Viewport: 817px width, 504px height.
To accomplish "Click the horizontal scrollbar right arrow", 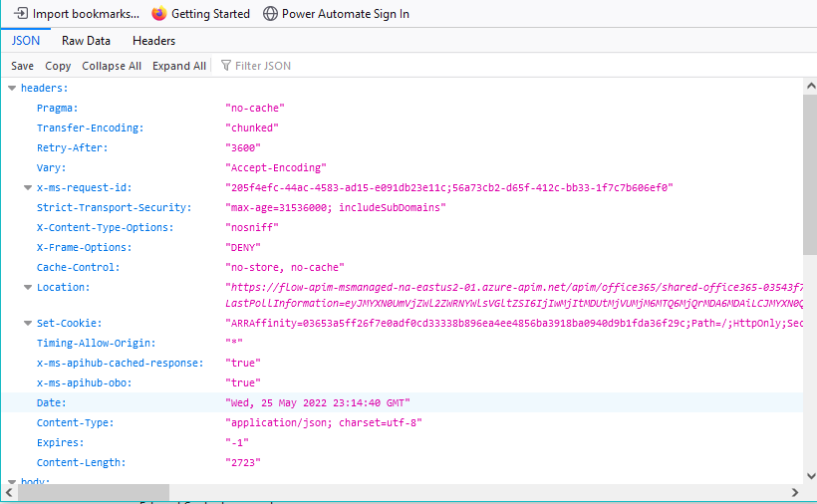I will [795, 492].
